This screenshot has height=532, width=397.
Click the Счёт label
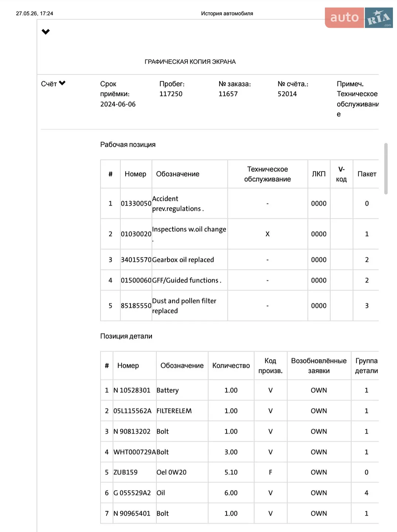pos(49,84)
